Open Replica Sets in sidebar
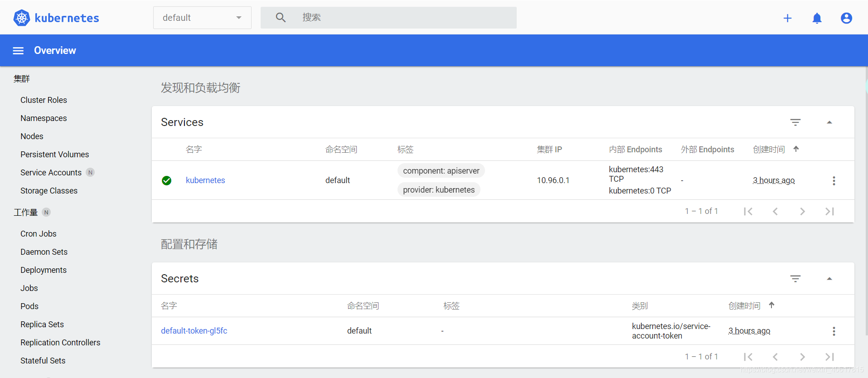868x378 pixels. pyautogui.click(x=42, y=325)
